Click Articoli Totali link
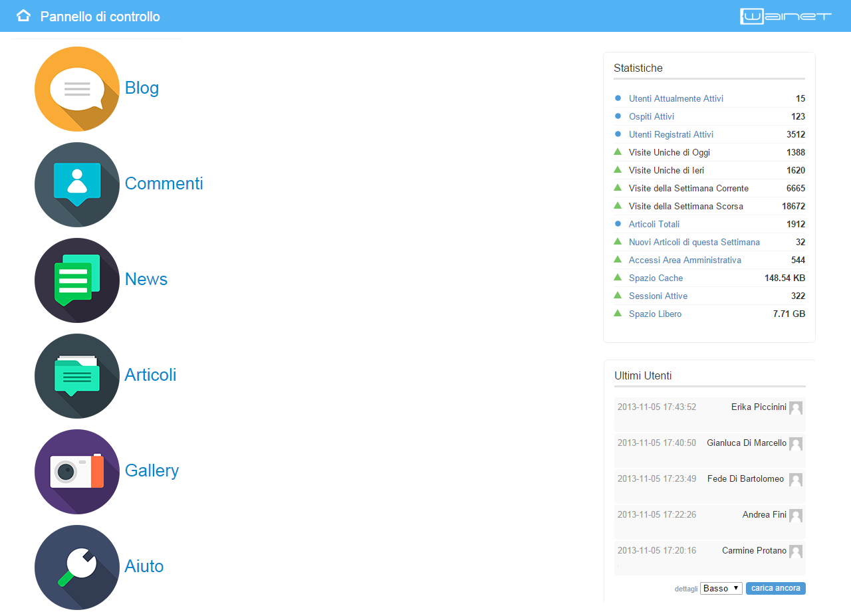The width and height of the screenshot is (851, 616). click(x=654, y=224)
